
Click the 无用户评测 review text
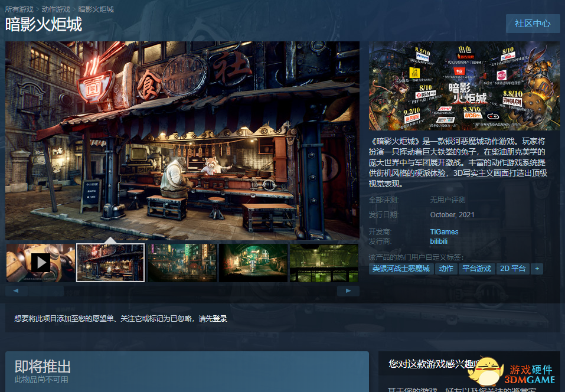448,200
